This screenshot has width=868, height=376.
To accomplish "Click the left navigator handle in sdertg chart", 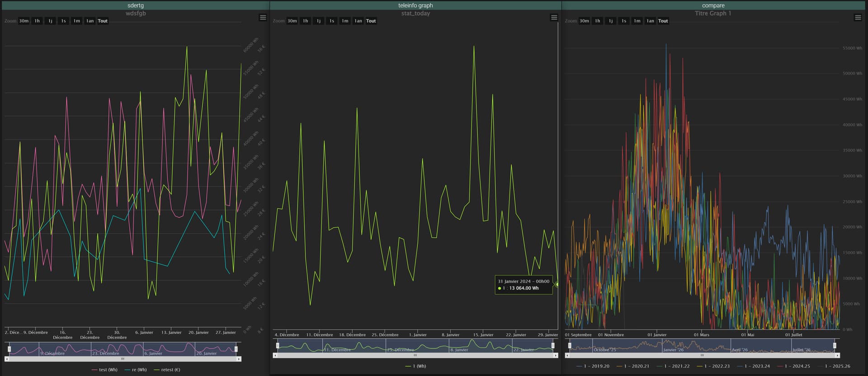I will 9,349.
